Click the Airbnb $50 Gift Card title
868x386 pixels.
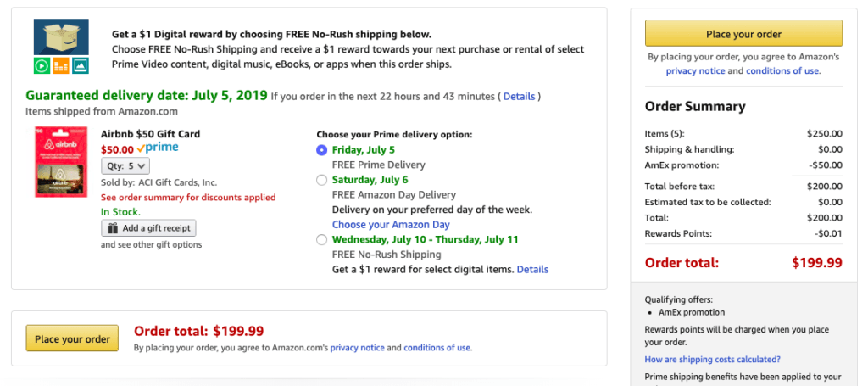pos(151,134)
